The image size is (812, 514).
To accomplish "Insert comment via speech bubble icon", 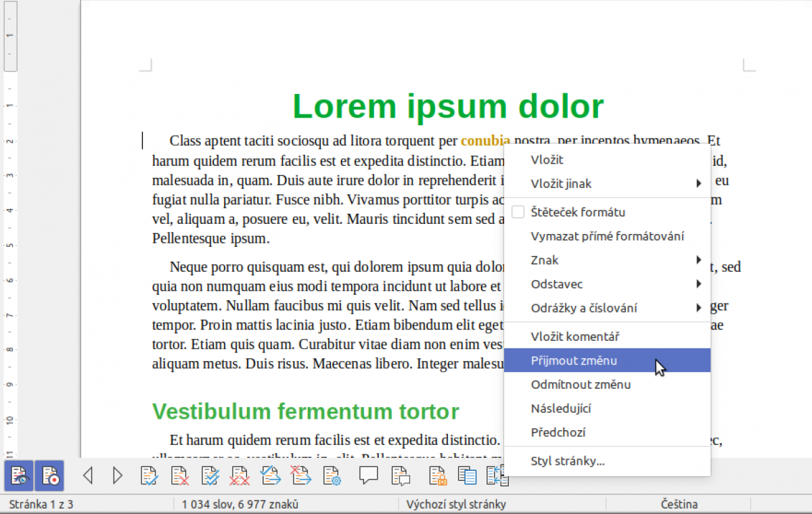I will pyautogui.click(x=368, y=475).
